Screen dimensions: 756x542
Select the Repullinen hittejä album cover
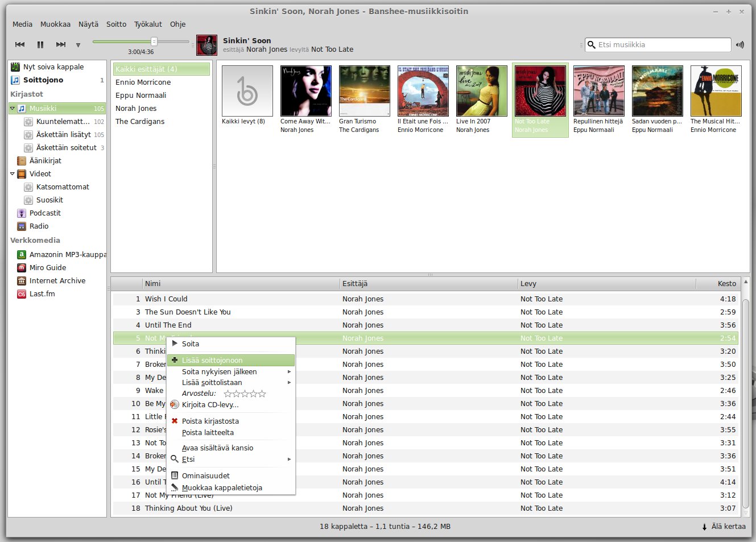point(599,91)
